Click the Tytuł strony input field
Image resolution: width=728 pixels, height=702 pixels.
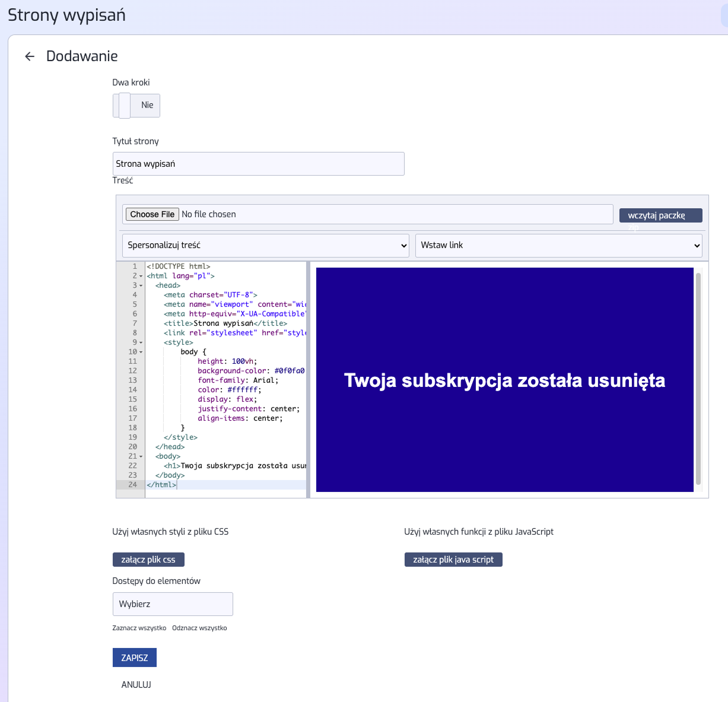258,164
